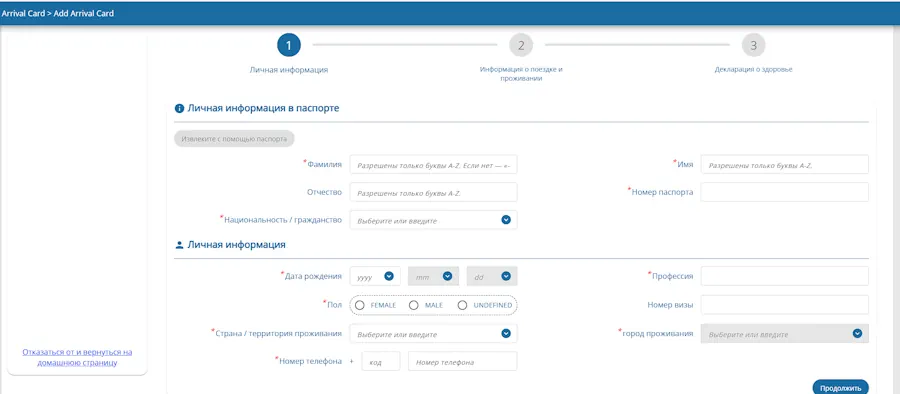Focus the Номер телефона number field
Screen dimensions: 900x394
463,362
